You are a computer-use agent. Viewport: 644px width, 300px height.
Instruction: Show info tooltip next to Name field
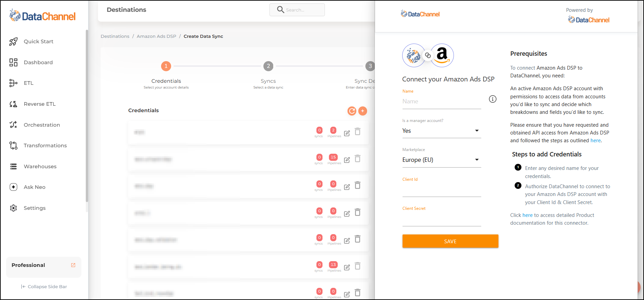[x=493, y=99]
